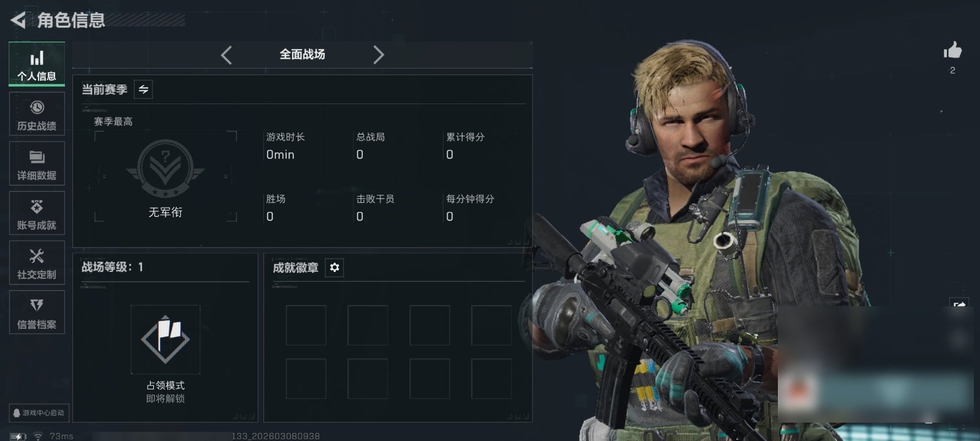Give a thumbs-up like to the profile

pyautogui.click(x=952, y=51)
